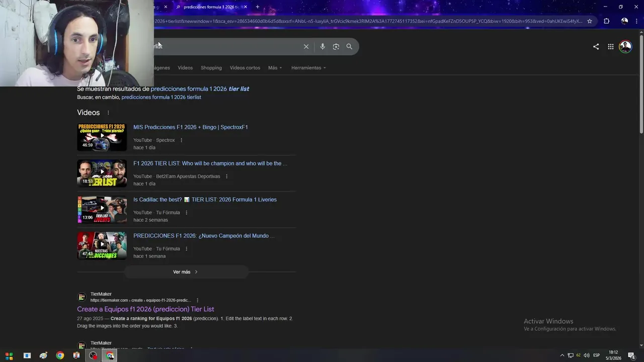Search instead for 'predicciones formula 1 2026 tierlist'

point(161,97)
